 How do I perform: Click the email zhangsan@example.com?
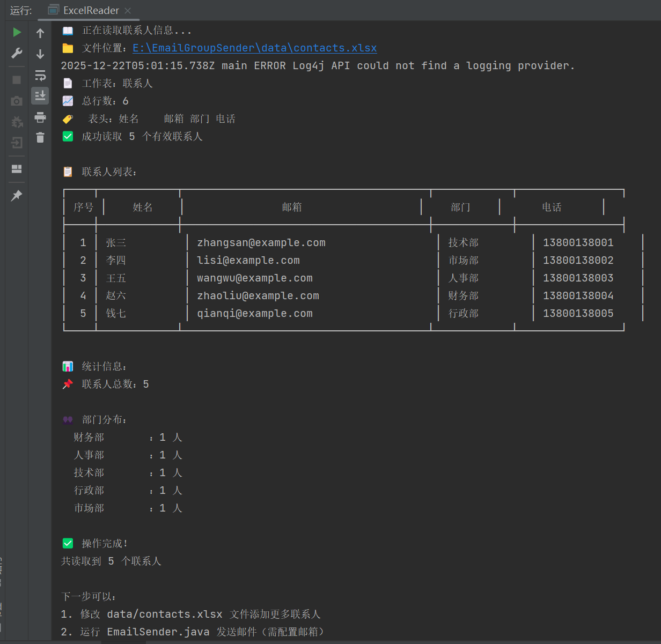click(x=261, y=242)
